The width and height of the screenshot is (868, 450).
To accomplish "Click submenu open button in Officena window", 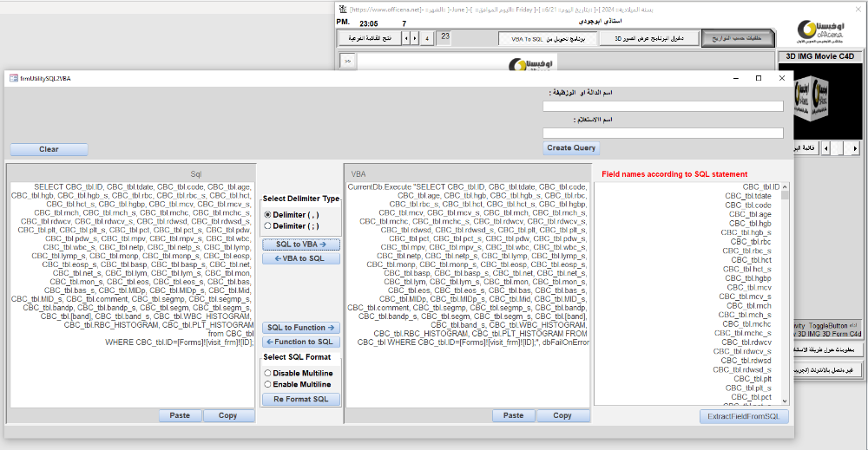I will pyautogui.click(x=370, y=39).
